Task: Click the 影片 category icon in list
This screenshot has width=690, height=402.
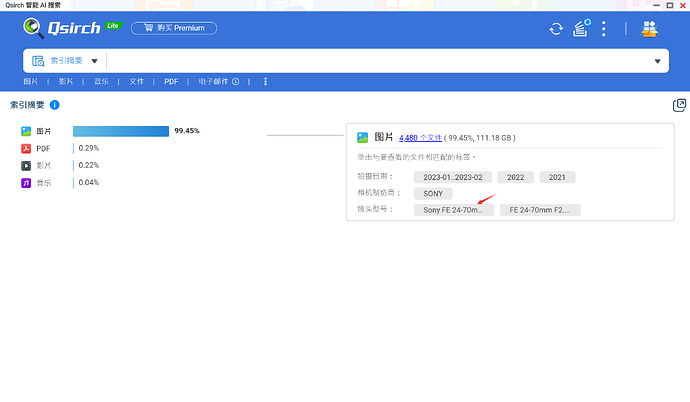Action: [26, 165]
